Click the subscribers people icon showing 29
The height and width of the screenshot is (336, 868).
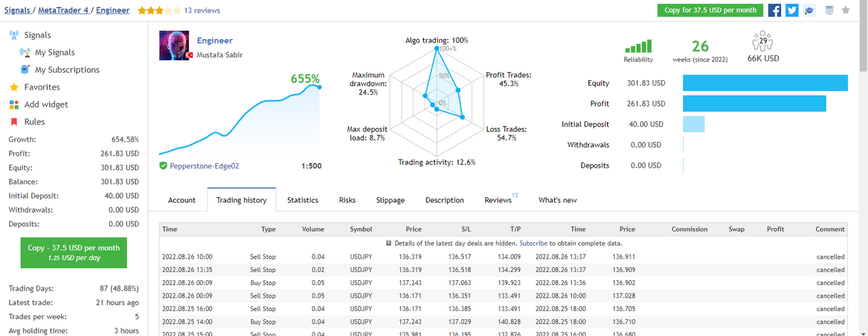click(763, 41)
